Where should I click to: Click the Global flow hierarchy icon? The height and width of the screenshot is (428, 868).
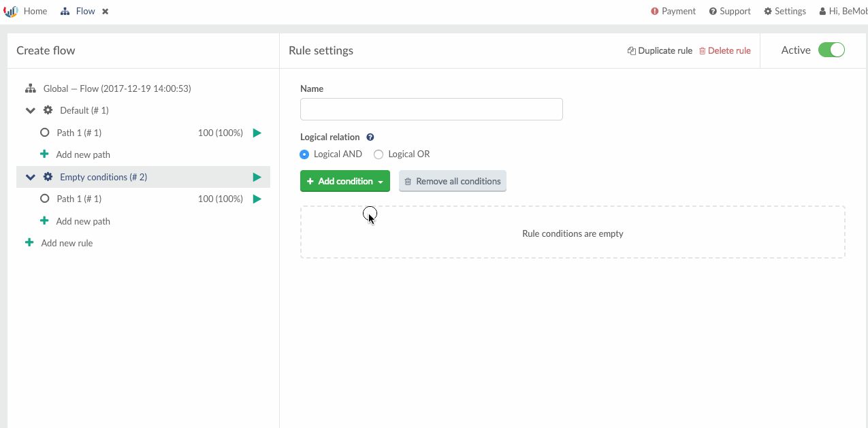click(30, 88)
